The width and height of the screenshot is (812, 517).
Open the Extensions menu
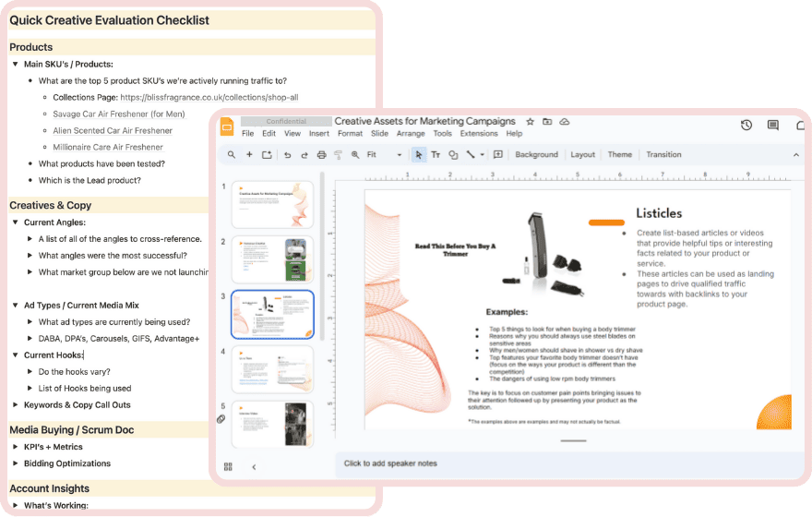tap(479, 134)
